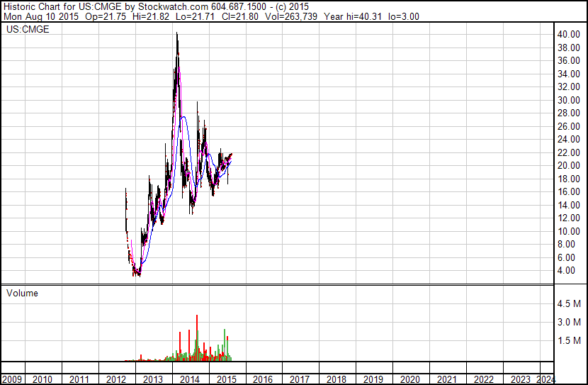588x385 pixels.
Task: Click the 26.00 price axis label
Action: pos(568,126)
